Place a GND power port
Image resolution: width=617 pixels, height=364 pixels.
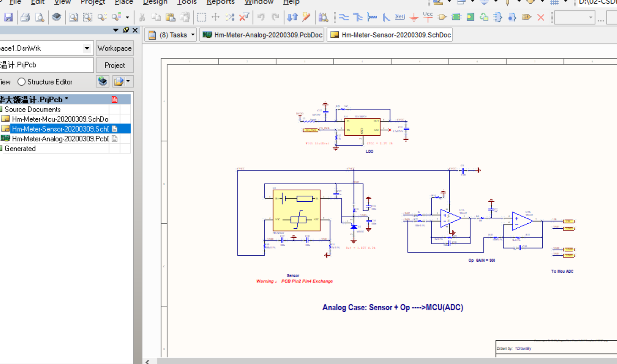(x=414, y=17)
